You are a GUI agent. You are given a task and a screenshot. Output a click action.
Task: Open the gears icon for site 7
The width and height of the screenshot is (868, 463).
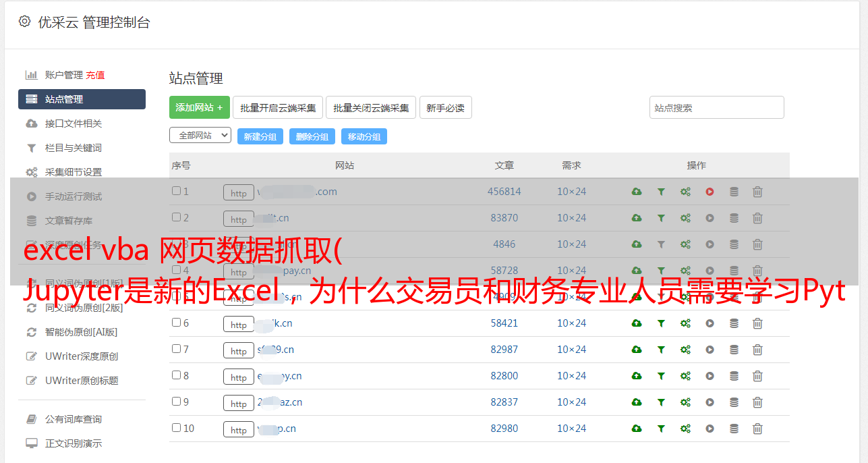(x=685, y=350)
